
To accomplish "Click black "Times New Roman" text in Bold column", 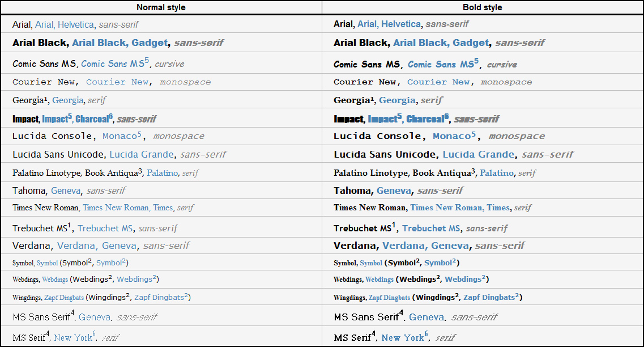I will click(370, 208).
